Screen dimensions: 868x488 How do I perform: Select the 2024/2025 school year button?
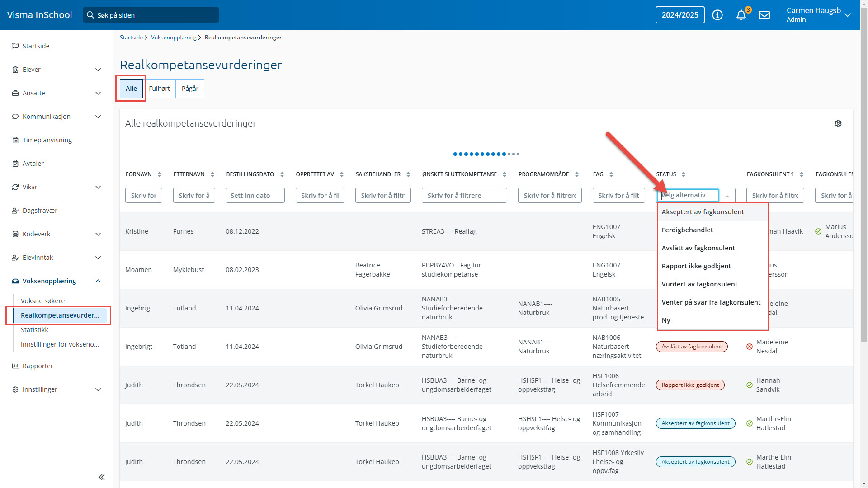[x=680, y=15]
